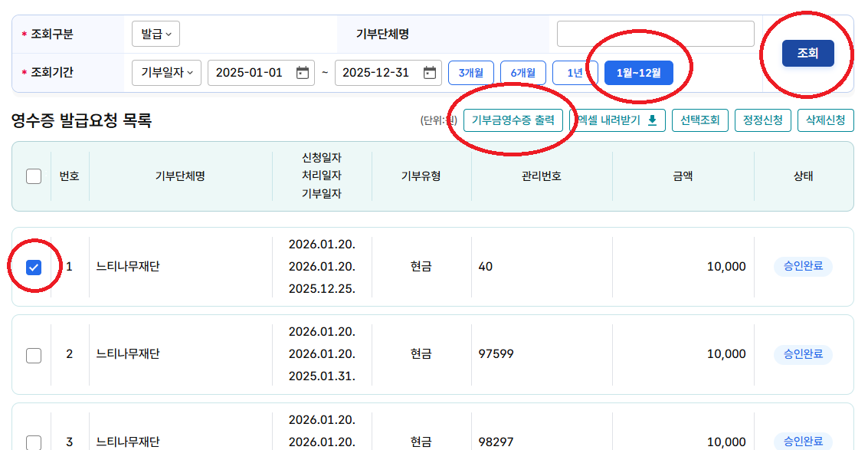Click the 기부금영수증 출력 button
This screenshot has width=868, height=450.
513,120
